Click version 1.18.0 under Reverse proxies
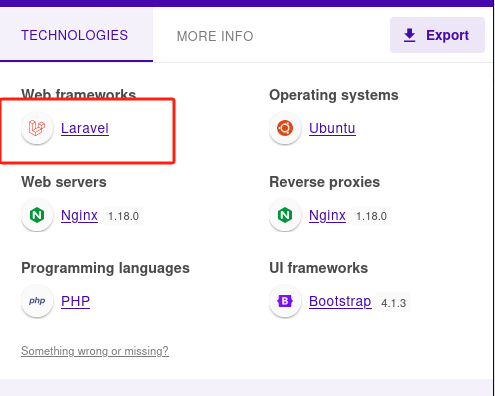 [x=371, y=216]
